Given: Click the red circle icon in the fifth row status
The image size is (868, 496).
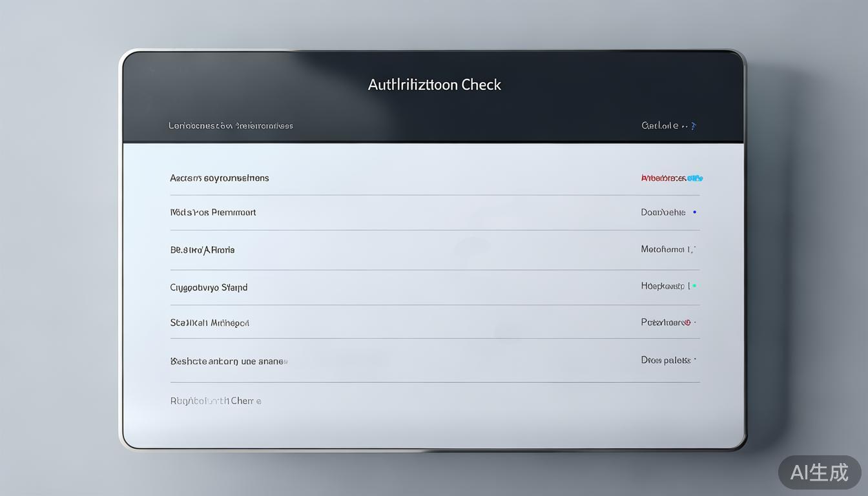Looking at the screenshot, I should [687, 322].
